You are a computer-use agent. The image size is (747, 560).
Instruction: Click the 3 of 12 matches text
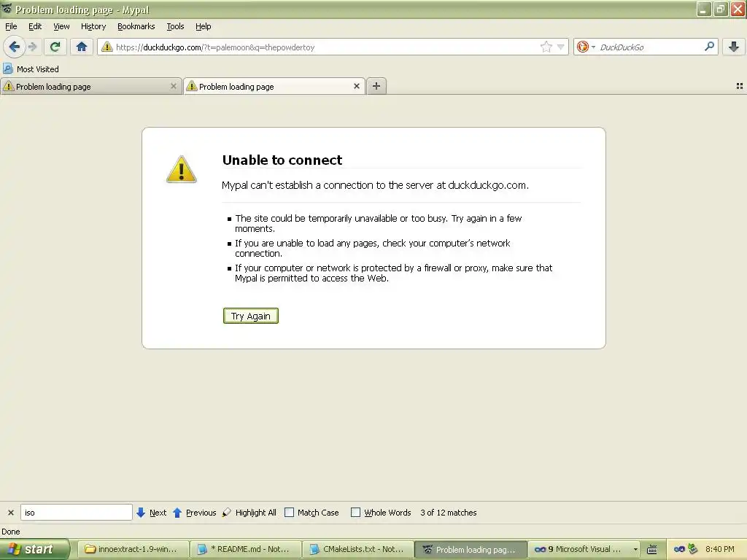point(449,513)
